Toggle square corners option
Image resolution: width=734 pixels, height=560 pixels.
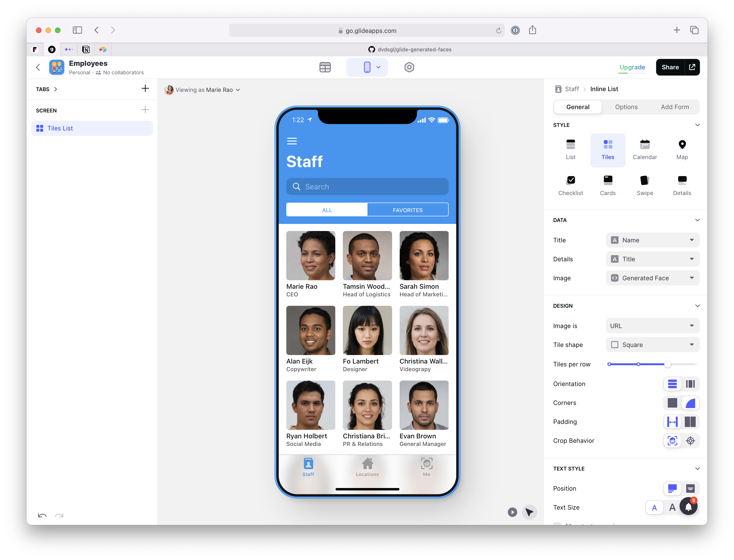tap(672, 403)
